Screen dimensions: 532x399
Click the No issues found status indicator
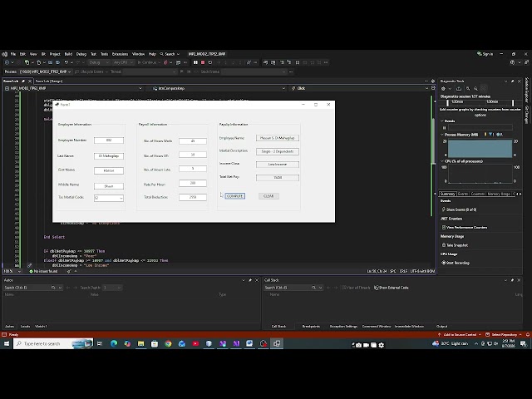[43, 271]
